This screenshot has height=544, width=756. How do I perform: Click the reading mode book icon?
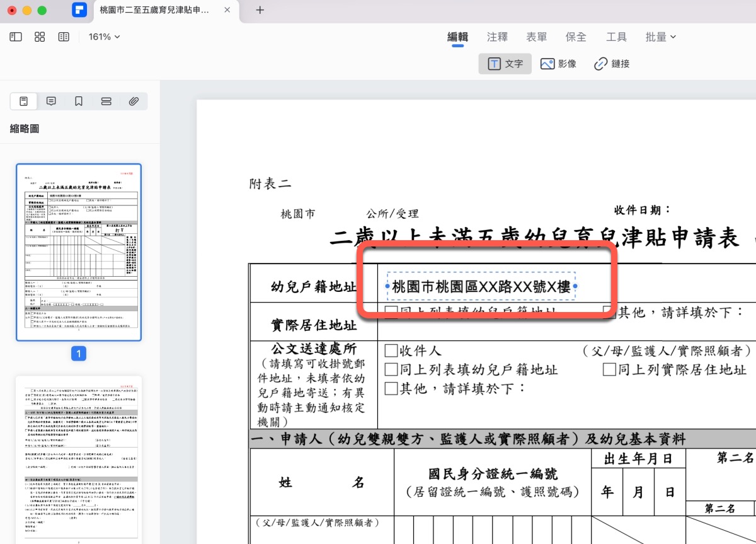coord(64,37)
